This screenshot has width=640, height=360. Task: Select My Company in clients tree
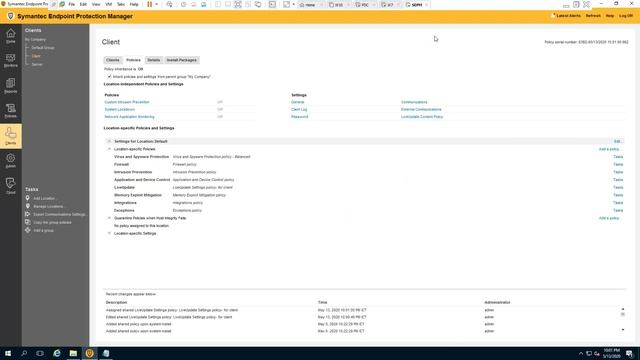36,40
